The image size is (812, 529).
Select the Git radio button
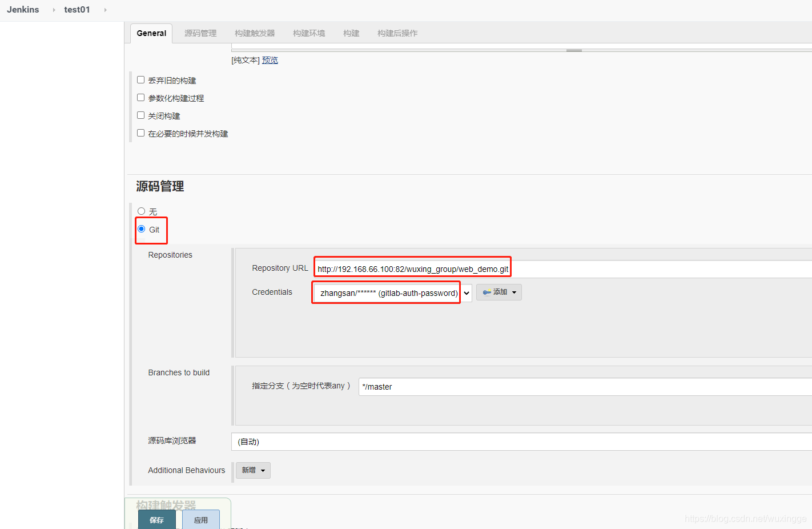141,229
